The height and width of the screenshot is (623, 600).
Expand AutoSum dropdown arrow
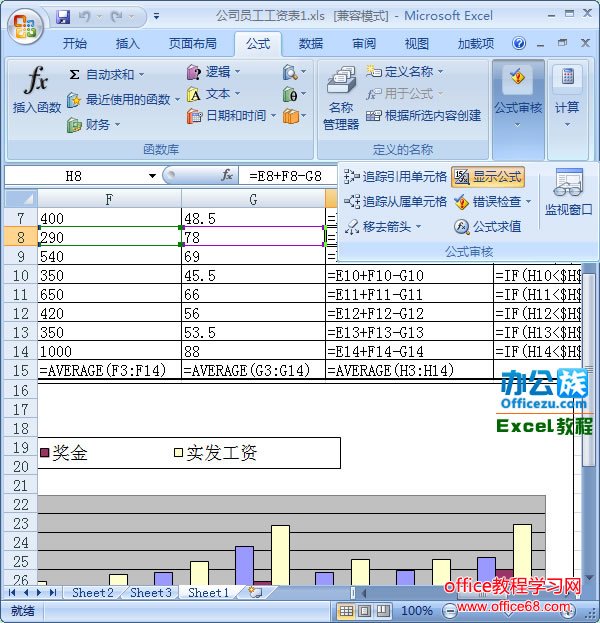click(141, 75)
